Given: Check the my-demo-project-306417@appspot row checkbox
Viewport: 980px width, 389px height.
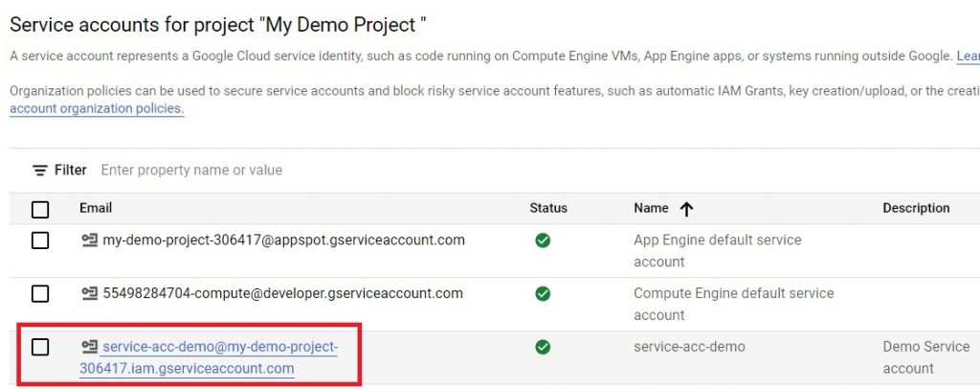Looking at the screenshot, I should point(40,240).
